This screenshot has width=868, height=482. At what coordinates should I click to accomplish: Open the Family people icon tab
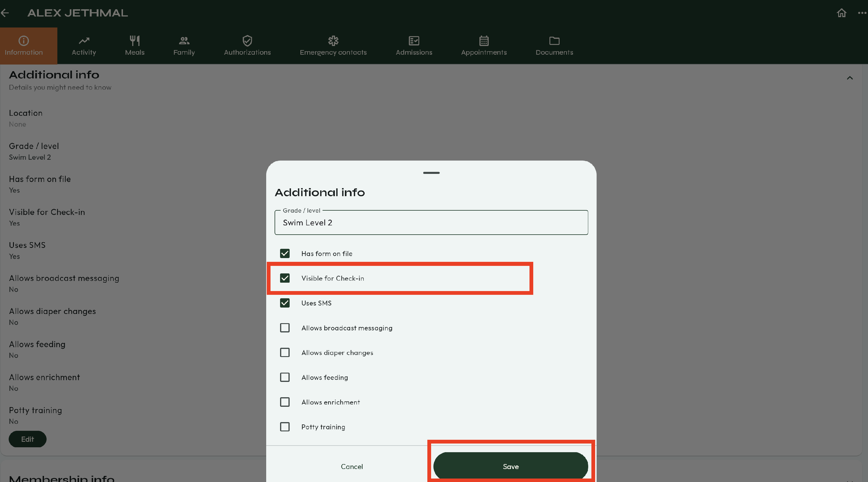click(184, 45)
